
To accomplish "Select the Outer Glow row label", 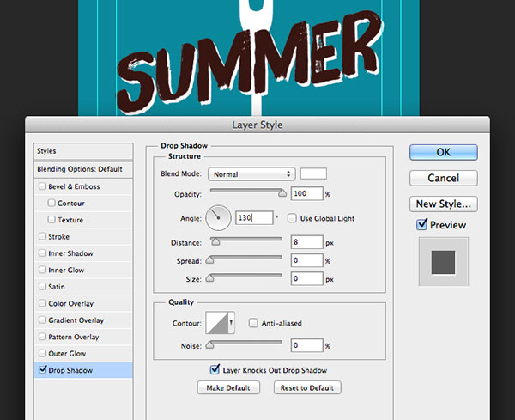I will [x=67, y=354].
